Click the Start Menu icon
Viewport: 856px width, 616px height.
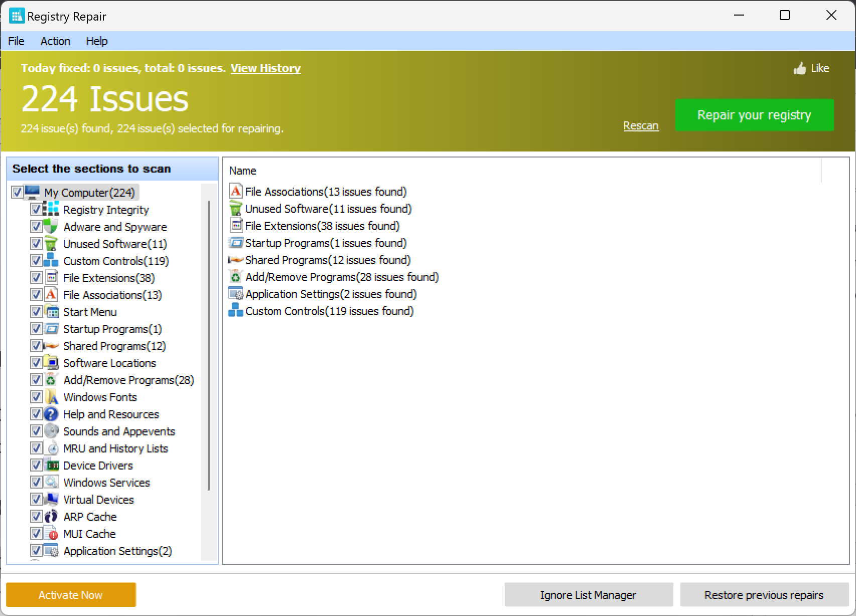pos(51,312)
